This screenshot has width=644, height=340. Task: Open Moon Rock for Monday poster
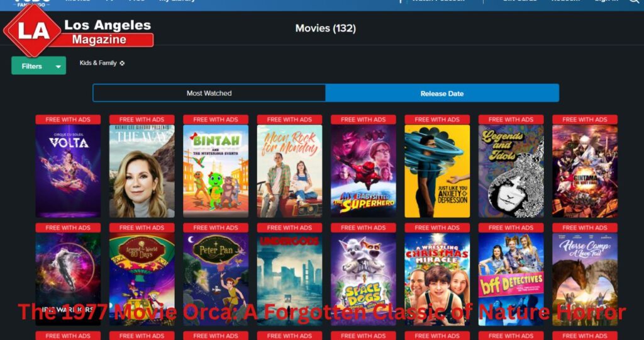click(289, 171)
